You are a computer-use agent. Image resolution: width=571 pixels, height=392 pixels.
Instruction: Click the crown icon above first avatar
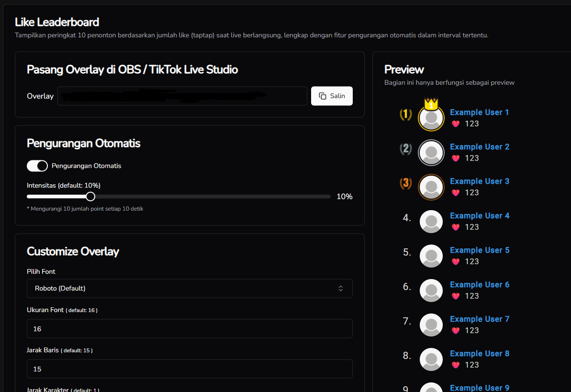[431, 103]
